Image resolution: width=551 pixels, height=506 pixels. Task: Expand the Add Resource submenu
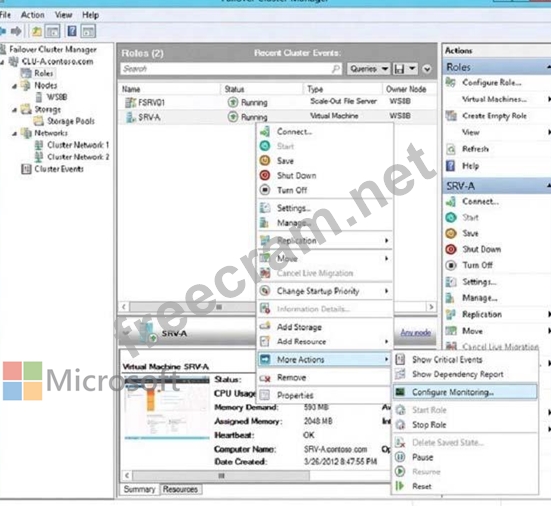[386, 341]
